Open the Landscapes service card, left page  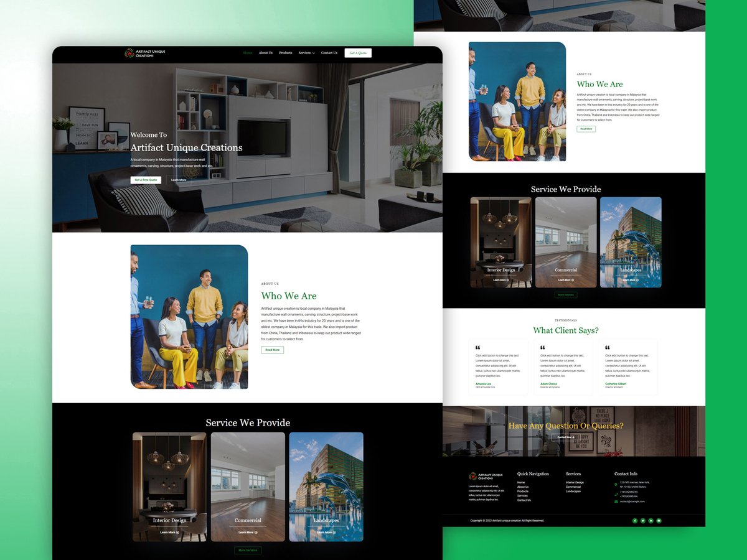[326, 487]
